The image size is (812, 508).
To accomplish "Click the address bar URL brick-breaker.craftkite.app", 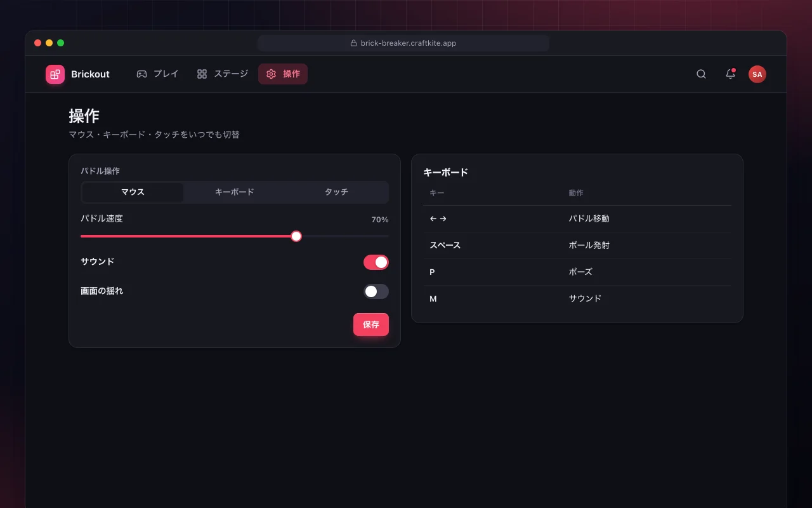I will [408, 43].
